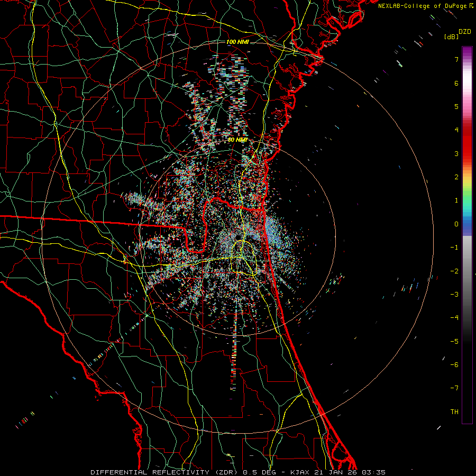
Task: Click the Differential Reflectivity KJAX caption
Action: (x=238, y=472)
